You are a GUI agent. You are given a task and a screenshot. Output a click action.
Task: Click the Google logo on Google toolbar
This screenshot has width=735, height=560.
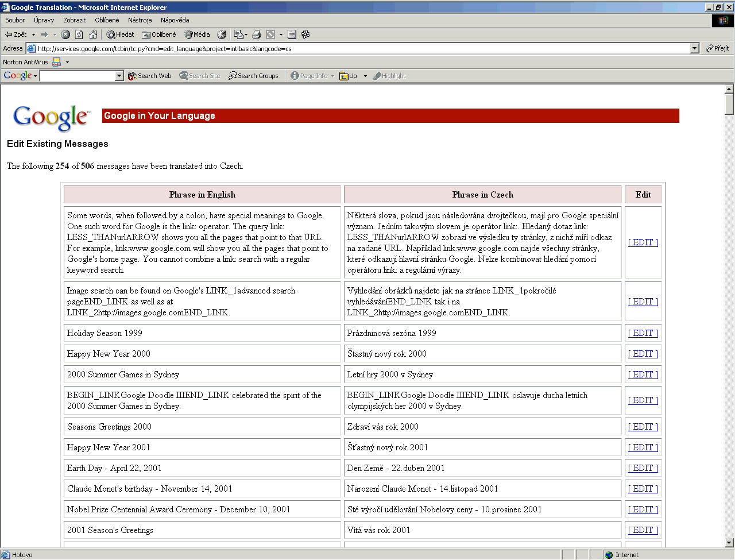pyautogui.click(x=18, y=76)
